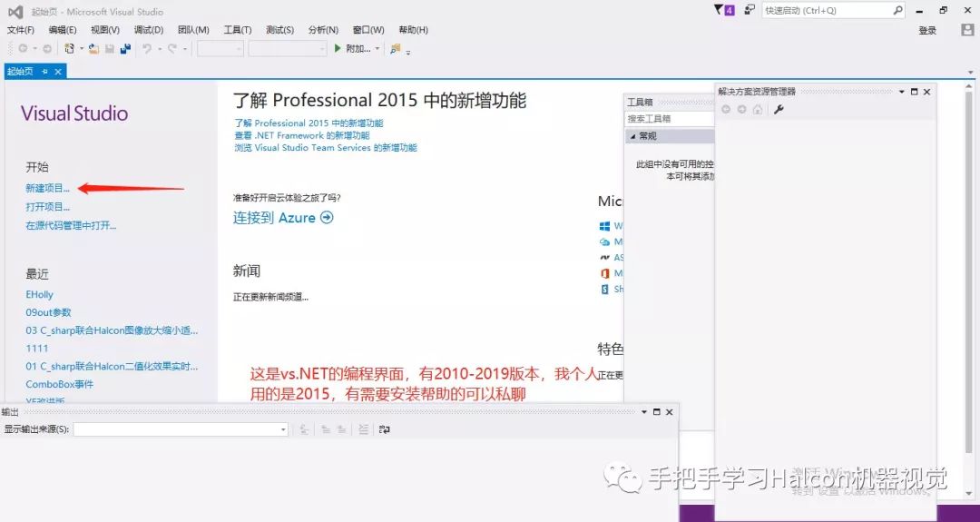Screen dimensions: 980x522
Task: Close the 起始页 tab
Action: pyautogui.click(x=57, y=72)
